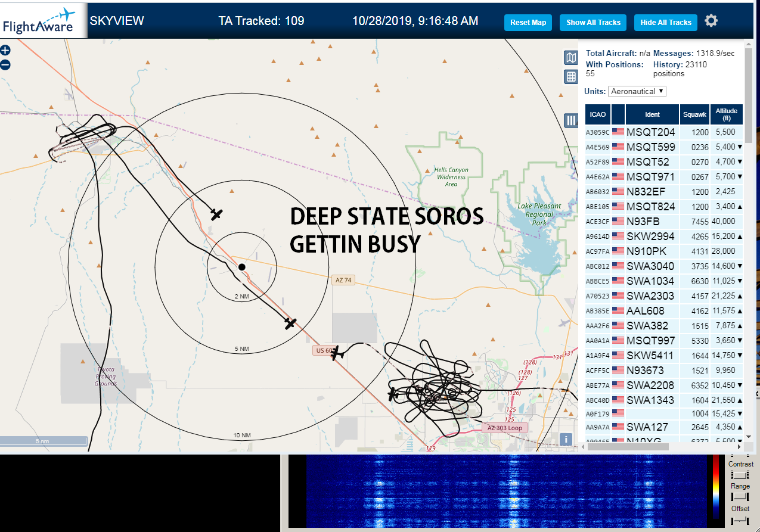The image size is (760, 532).
Task: Open the Units dropdown set to Aeronautical
Action: click(x=637, y=91)
